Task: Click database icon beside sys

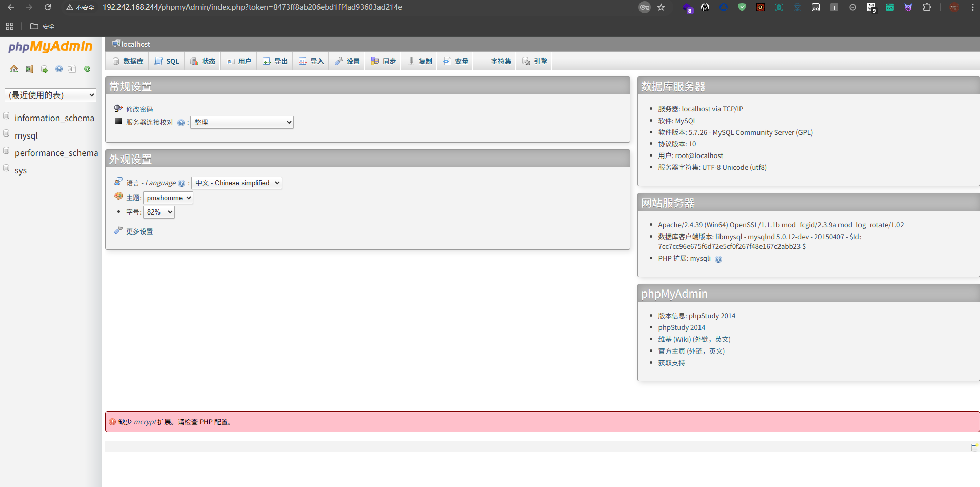Action: click(7, 168)
